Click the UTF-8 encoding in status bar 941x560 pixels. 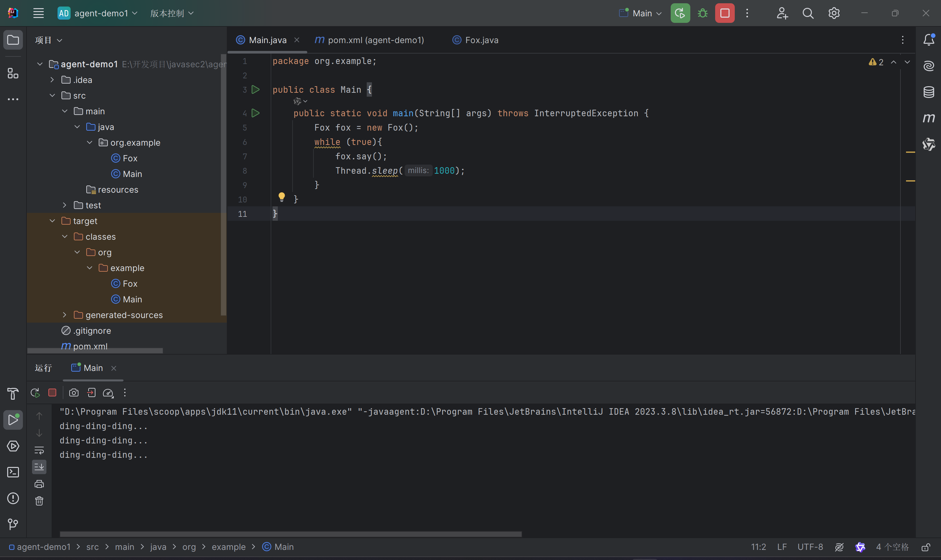(x=810, y=547)
